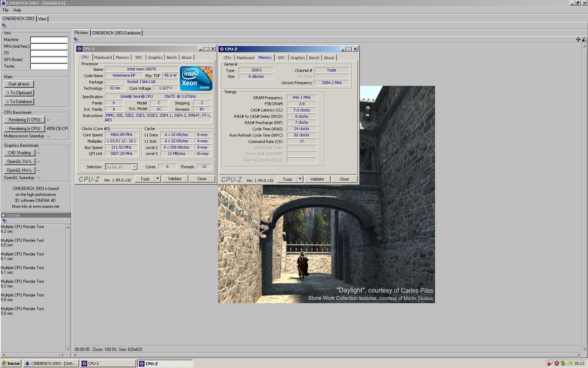Click the red AMD Catalyst tray icon
The height and width of the screenshot is (368, 588).
click(550, 363)
